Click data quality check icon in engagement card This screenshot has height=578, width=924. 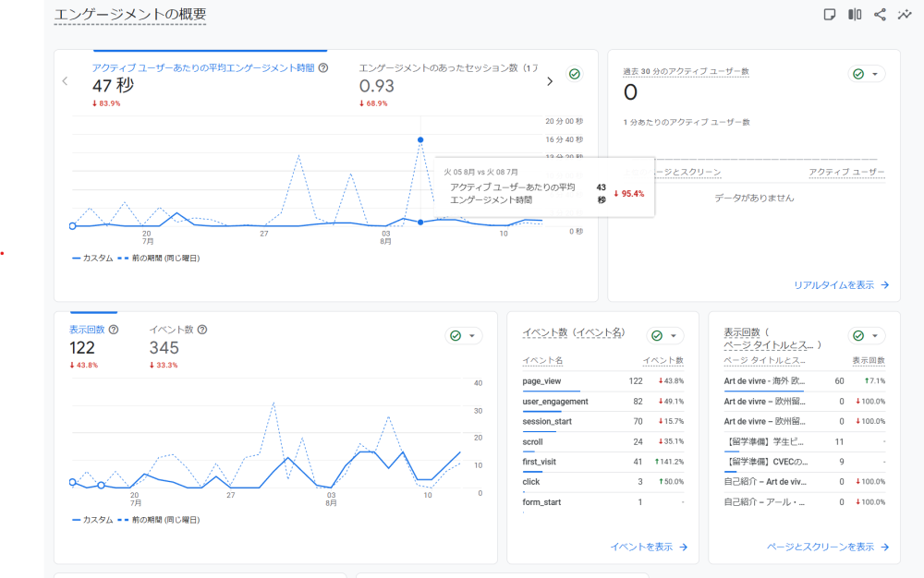point(575,74)
